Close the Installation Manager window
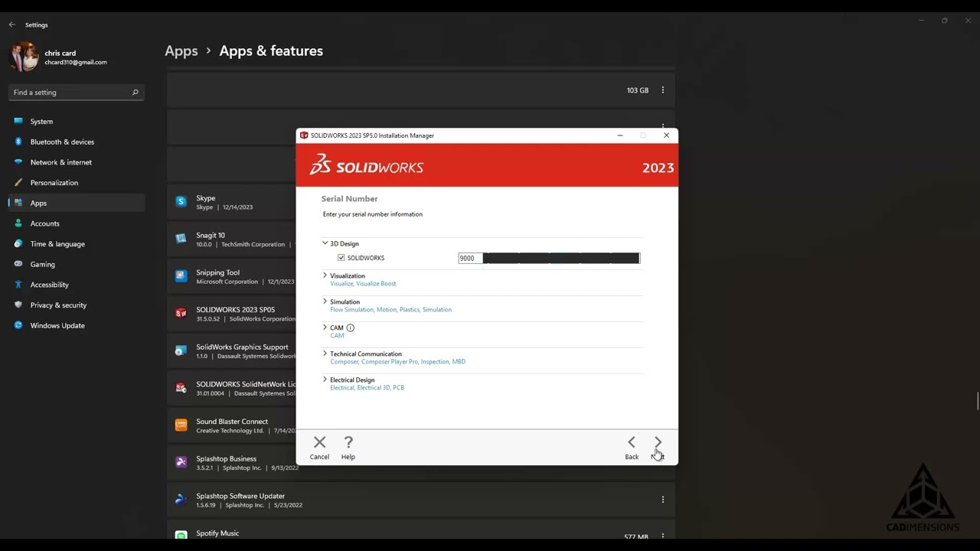980x551 pixels. point(666,135)
